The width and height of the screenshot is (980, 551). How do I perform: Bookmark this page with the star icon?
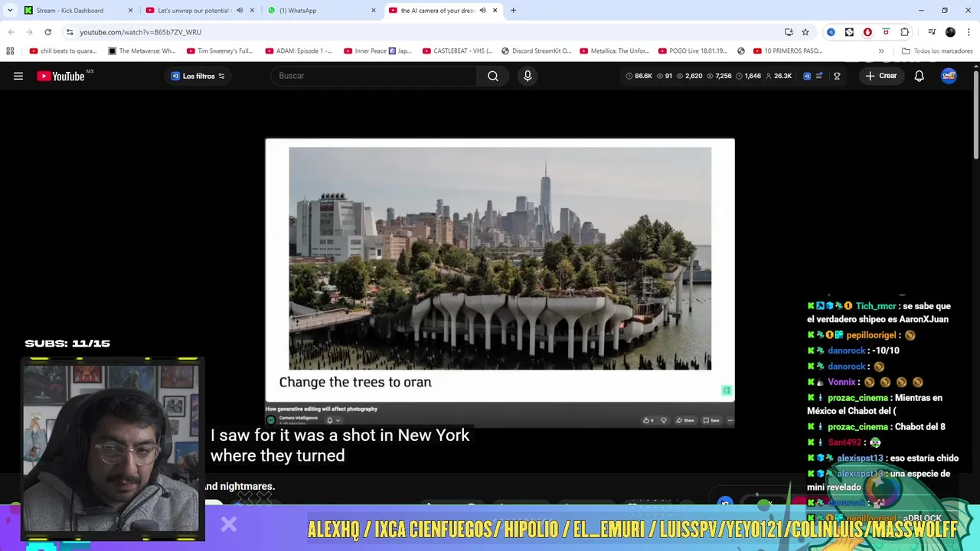point(805,32)
